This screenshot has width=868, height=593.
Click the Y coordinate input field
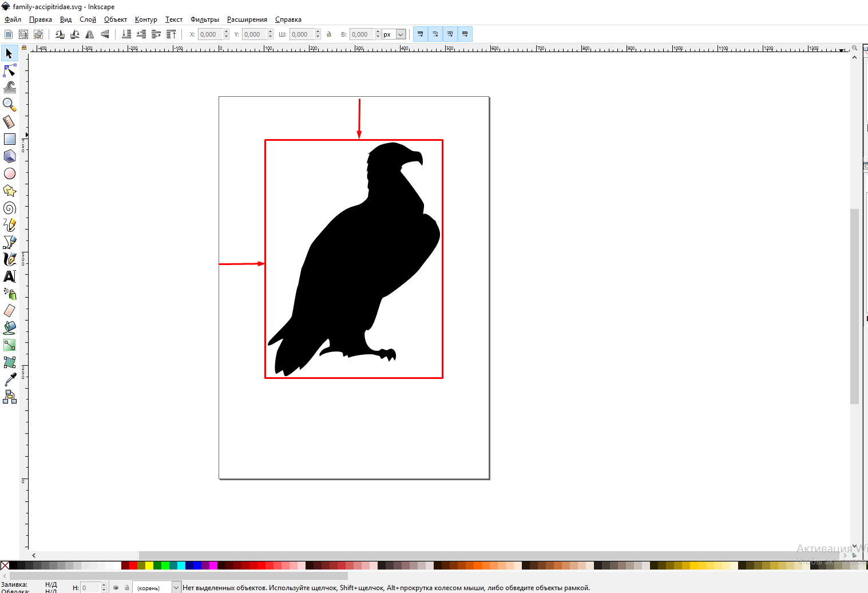pyautogui.click(x=255, y=34)
